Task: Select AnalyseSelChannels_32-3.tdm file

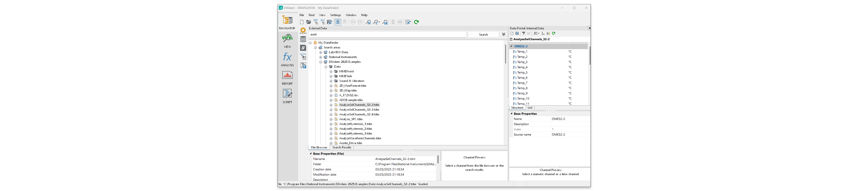Action: pos(359,110)
